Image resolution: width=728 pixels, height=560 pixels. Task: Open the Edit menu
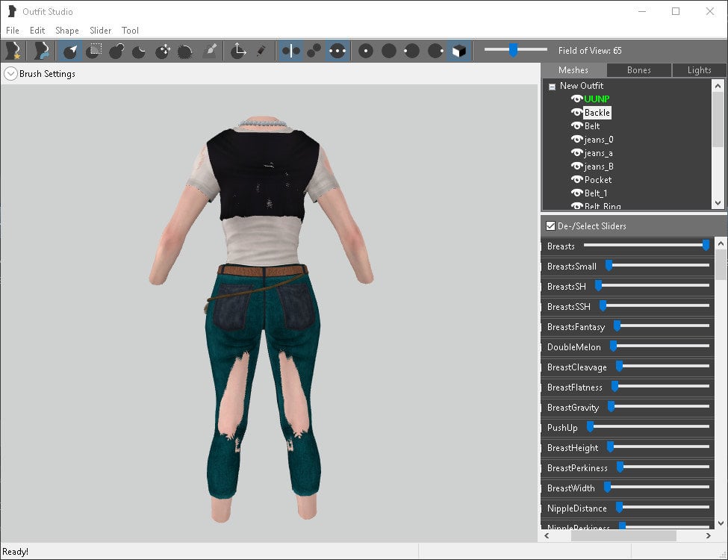37,31
